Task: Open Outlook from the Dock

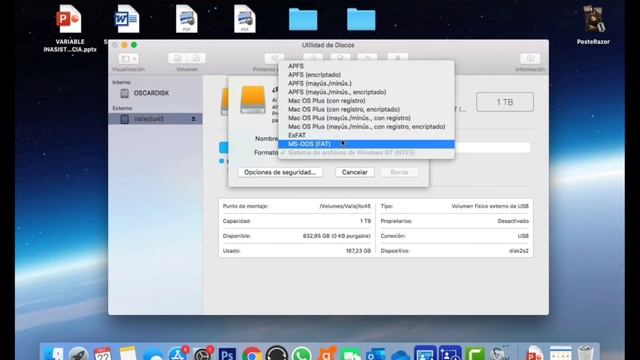Action: 376,353
